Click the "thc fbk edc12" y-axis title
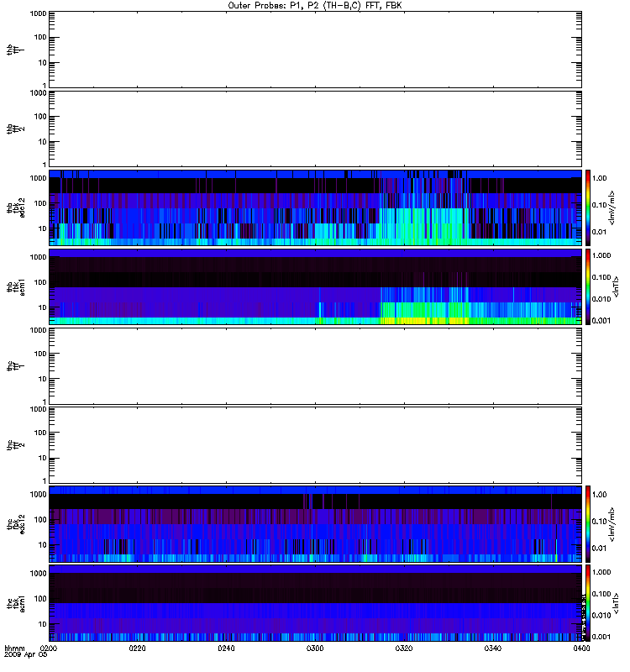 [15, 524]
